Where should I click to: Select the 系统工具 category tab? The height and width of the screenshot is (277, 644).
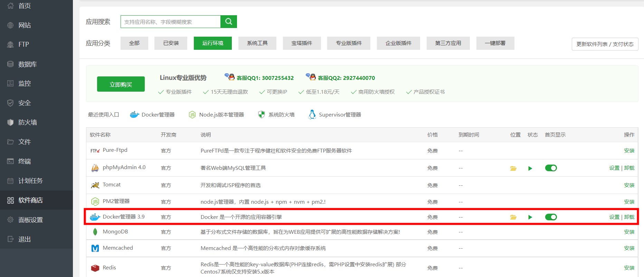(x=257, y=43)
